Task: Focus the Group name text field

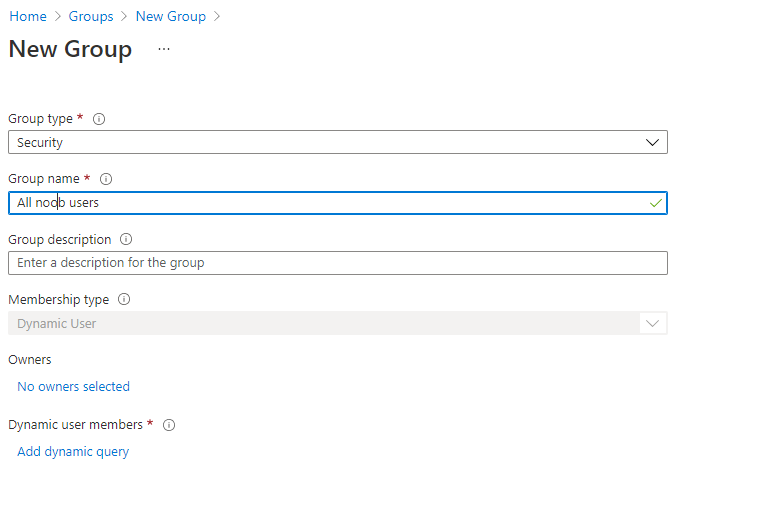Action: [338, 203]
